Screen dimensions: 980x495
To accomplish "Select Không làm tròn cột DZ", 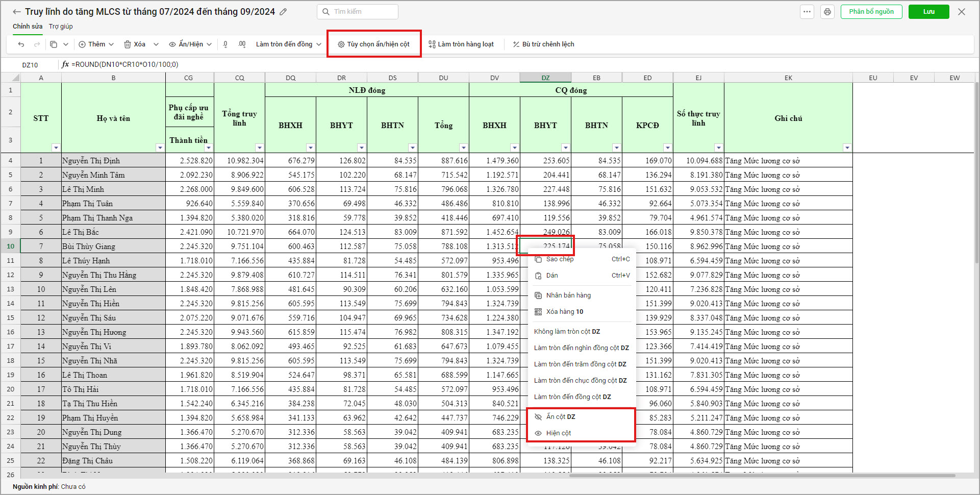I will click(x=581, y=332).
